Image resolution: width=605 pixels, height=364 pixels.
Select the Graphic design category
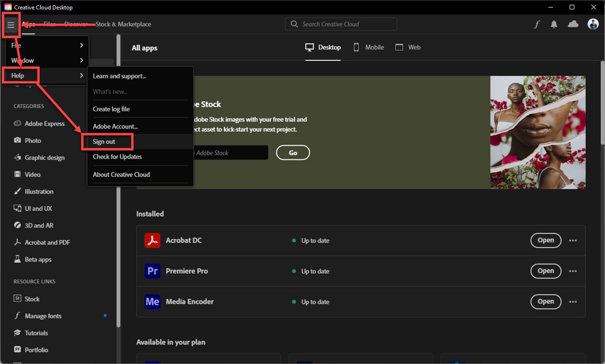point(39,158)
